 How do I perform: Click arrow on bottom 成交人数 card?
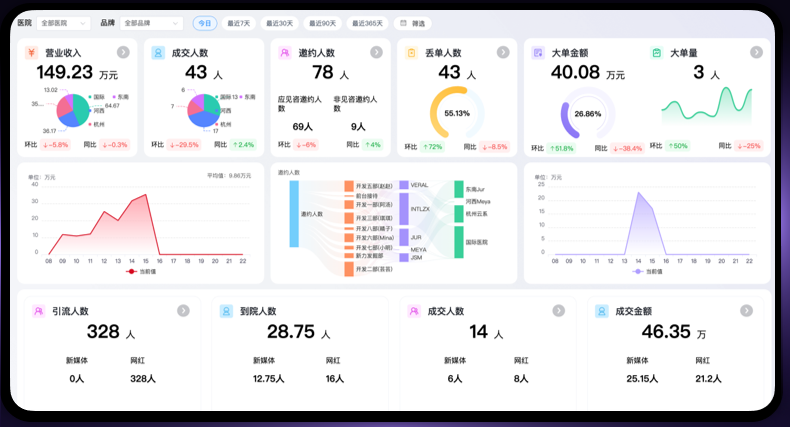click(558, 311)
